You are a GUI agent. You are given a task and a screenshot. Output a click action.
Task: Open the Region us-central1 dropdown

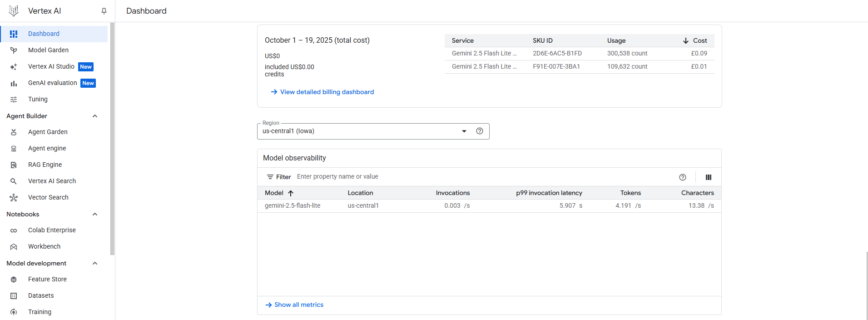pos(373,131)
